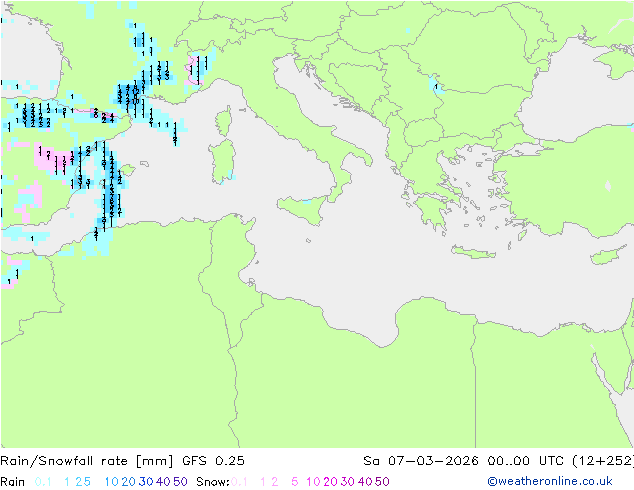
Task: Pick the Rain 50 legend value
Action: click(180, 482)
